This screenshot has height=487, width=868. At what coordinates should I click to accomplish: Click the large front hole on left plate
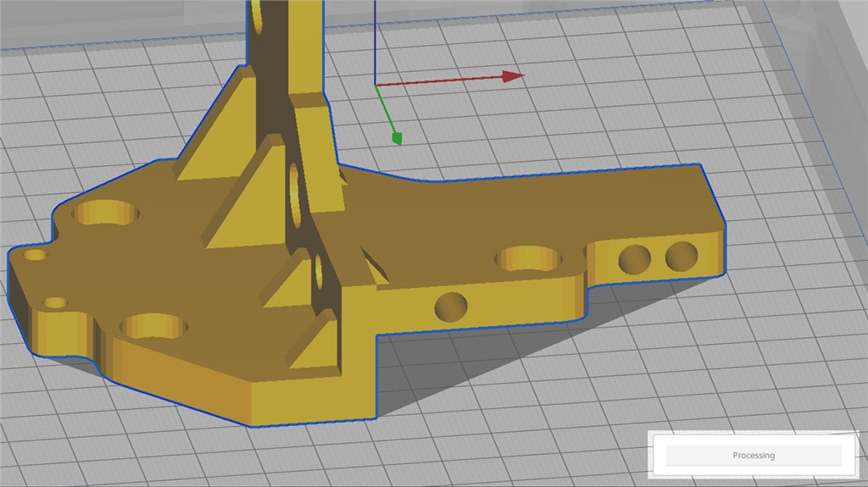tap(153, 325)
